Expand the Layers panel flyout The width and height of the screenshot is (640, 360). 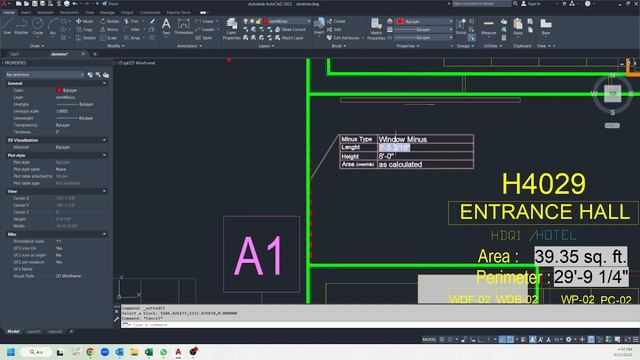(267, 46)
